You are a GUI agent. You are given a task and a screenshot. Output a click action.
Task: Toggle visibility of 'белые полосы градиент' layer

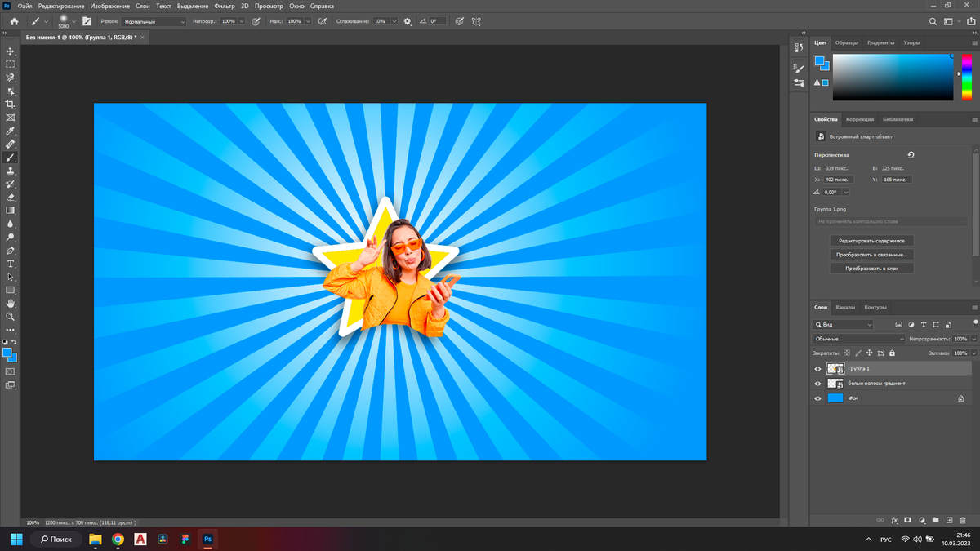(x=817, y=384)
